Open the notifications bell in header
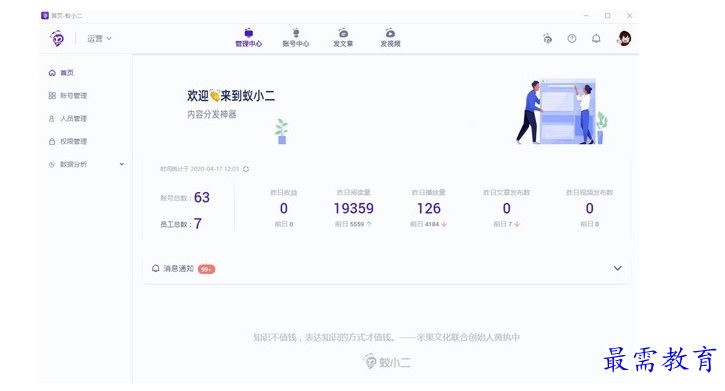This screenshot has height=391, width=725. (x=596, y=38)
